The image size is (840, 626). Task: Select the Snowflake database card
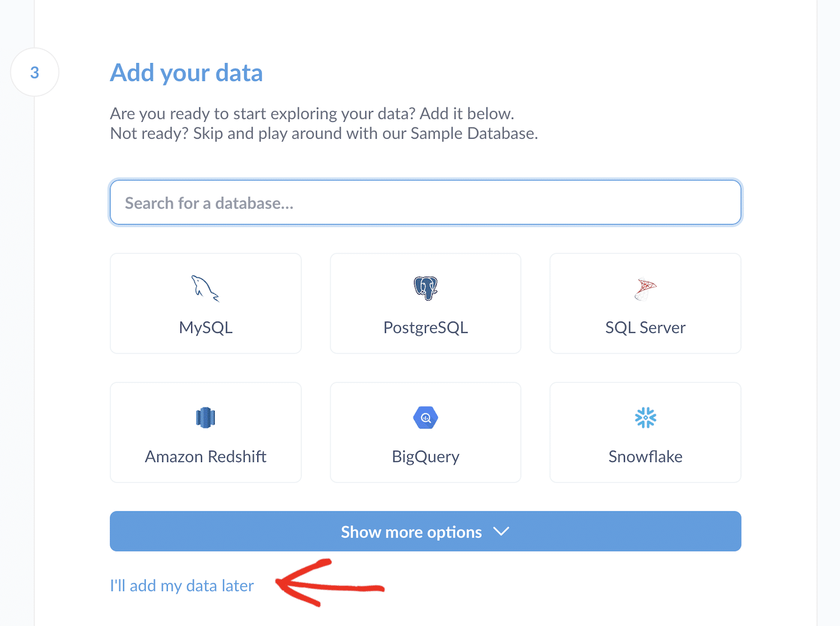[645, 432]
